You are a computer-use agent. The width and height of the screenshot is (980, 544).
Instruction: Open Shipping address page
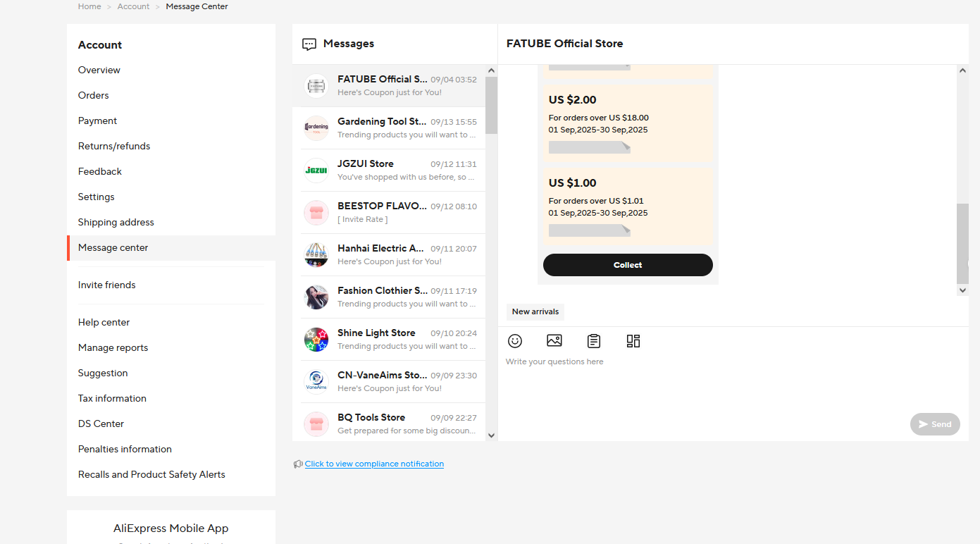(x=116, y=222)
